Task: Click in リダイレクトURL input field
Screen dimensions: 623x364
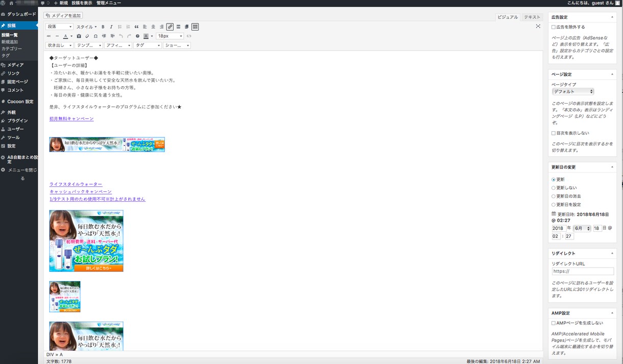Action: click(x=583, y=272)
